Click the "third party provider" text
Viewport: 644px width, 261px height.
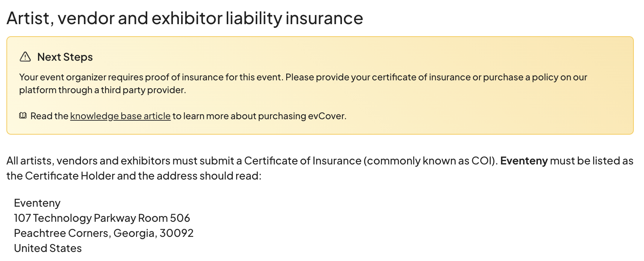point(143,90)
